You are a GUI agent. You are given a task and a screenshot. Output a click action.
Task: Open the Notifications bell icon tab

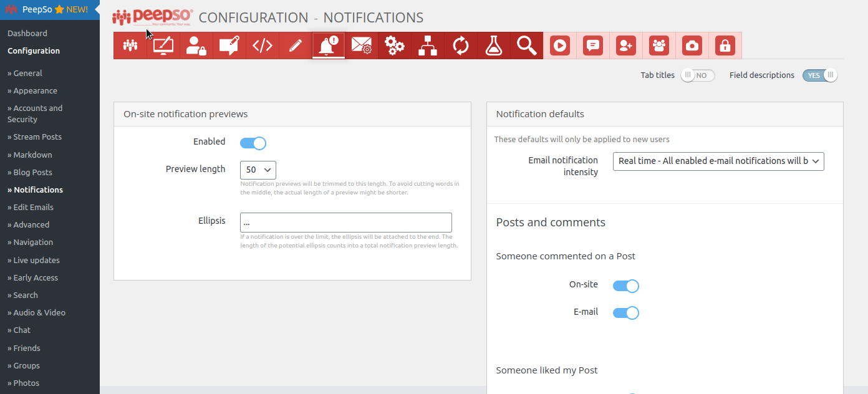[x=329, y=46]
